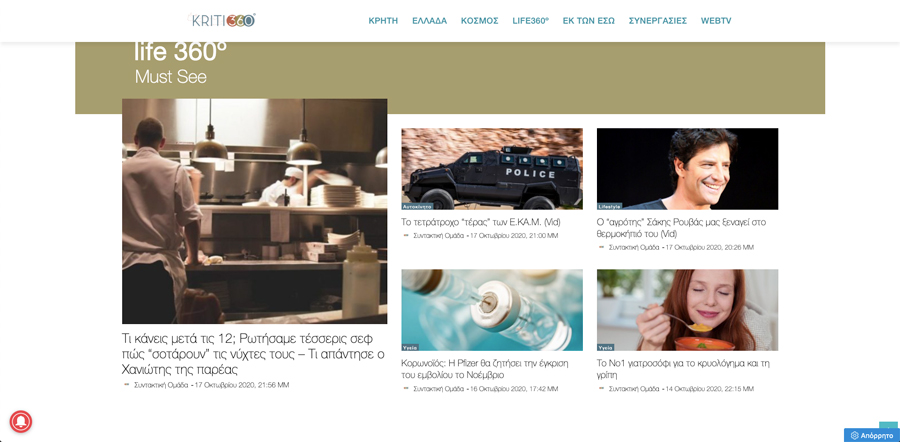Open the ΚΡΗΤΗ menu item

[x=383, y=21]
